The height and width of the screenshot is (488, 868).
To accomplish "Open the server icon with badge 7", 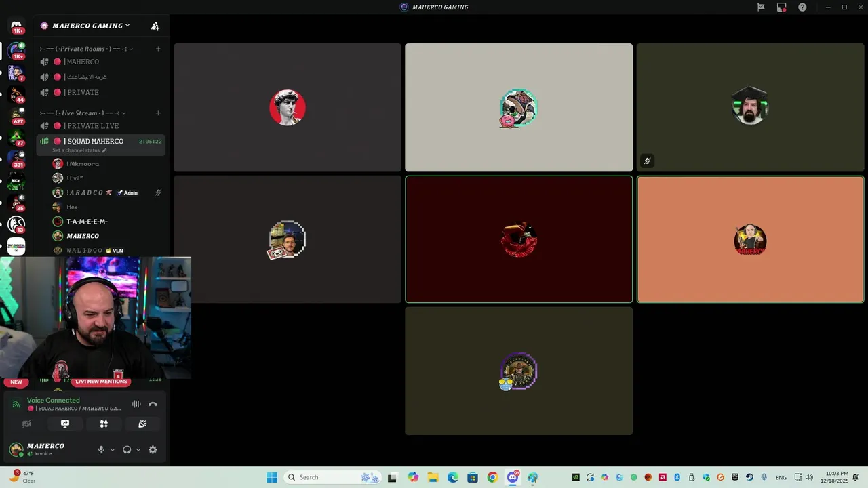I will point(16,73).
